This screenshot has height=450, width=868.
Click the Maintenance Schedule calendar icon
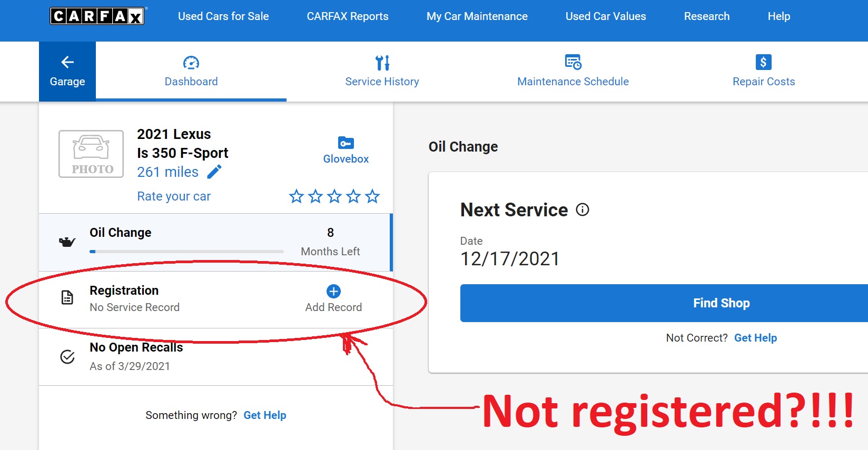[x=573, y=62]
